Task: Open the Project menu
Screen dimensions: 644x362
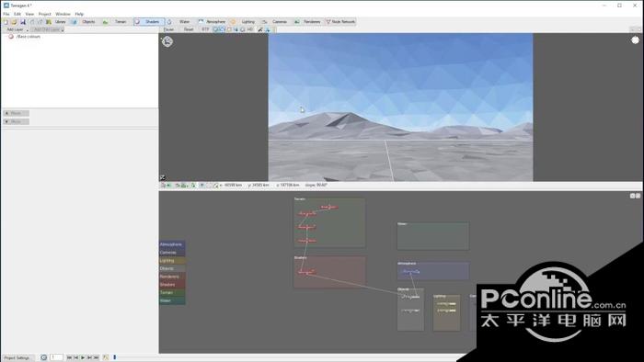Action: point(45,14)
